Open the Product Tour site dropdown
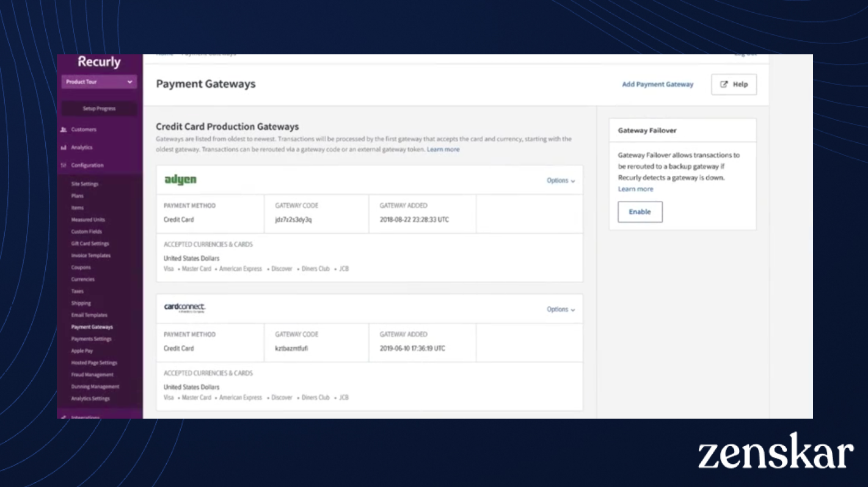868x487 pixels. point(99,82)
